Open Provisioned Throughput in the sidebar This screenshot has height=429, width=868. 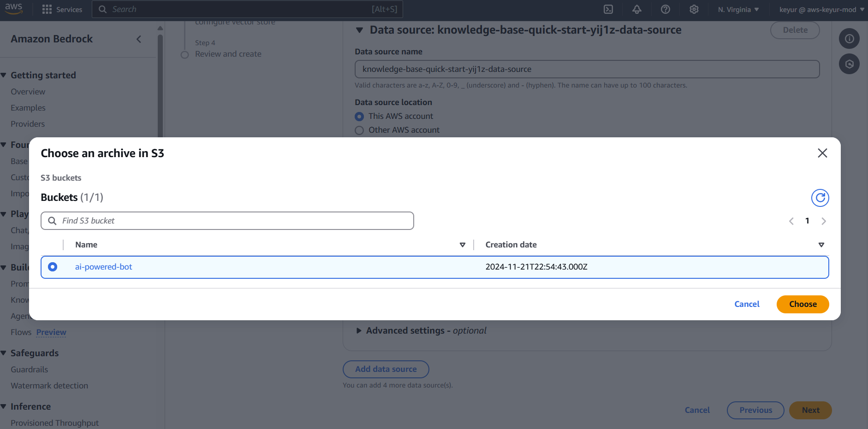tap(54, 423)
